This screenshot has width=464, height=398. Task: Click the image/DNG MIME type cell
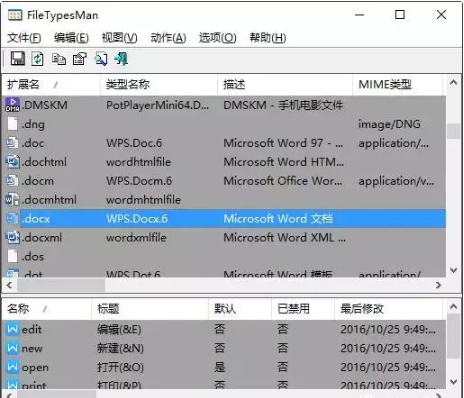click(x=389, y=124)
